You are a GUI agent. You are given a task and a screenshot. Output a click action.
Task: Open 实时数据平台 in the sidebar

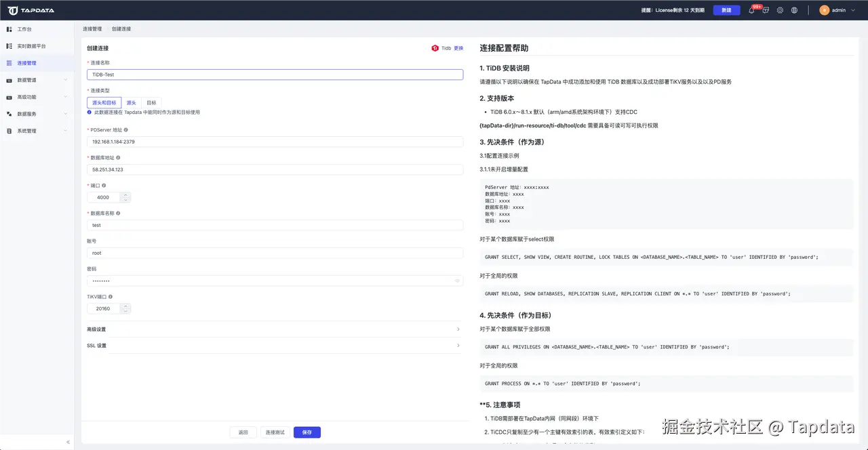[x=37, y=46]
